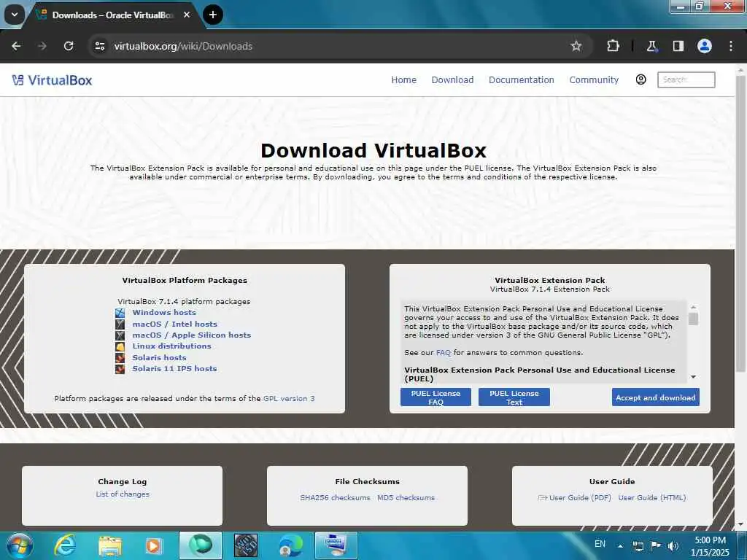Click the page vertical scrollbar thumb
This screenshot has height=560, width=747.
point(740,224)
